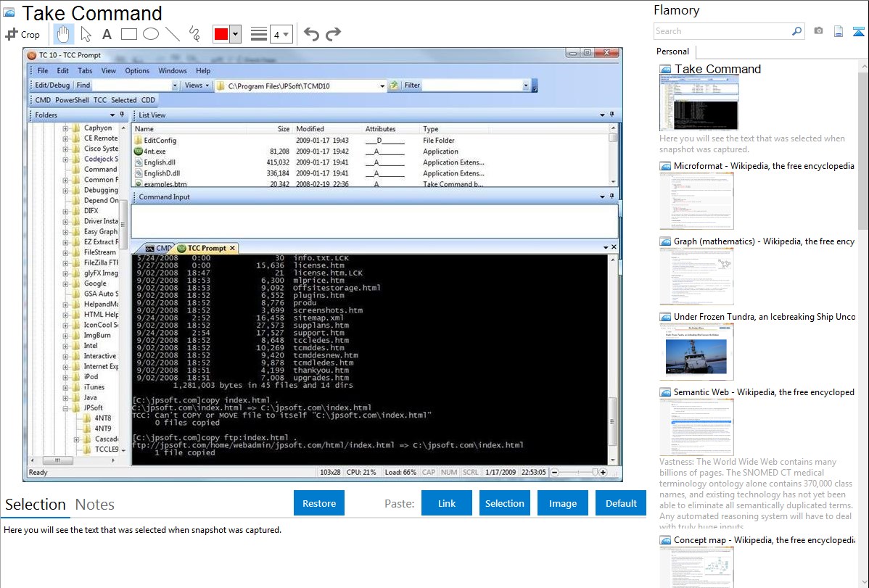Open the Under Frozen Tundra snapshot thumbnail
Viewport: 869px width, 588px height.
pyautogui.click(x=696, y=352)
